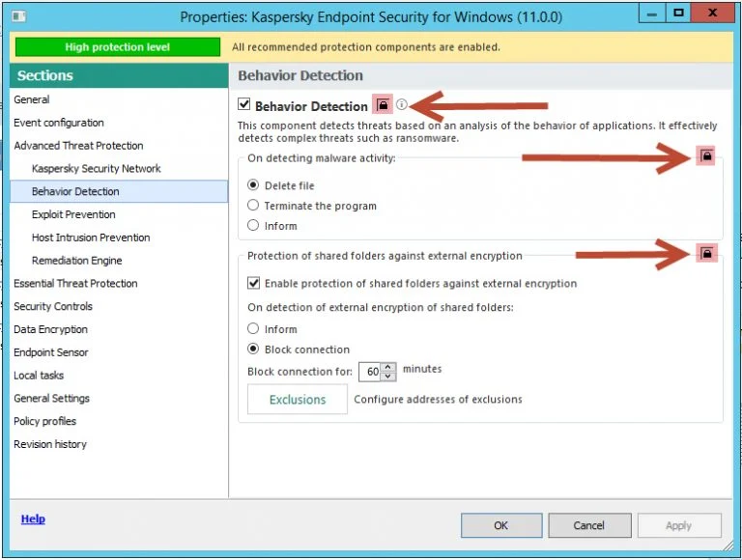This screenshot has height=560, width=742.
Task: Open the General section
Action: [x=118, y=99]
